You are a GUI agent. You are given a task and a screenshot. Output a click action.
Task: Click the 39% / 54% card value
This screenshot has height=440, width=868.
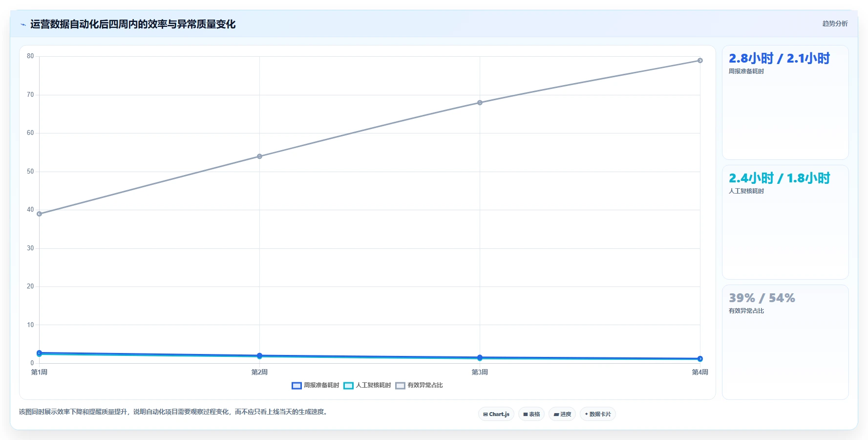click(x=762, y=298)
